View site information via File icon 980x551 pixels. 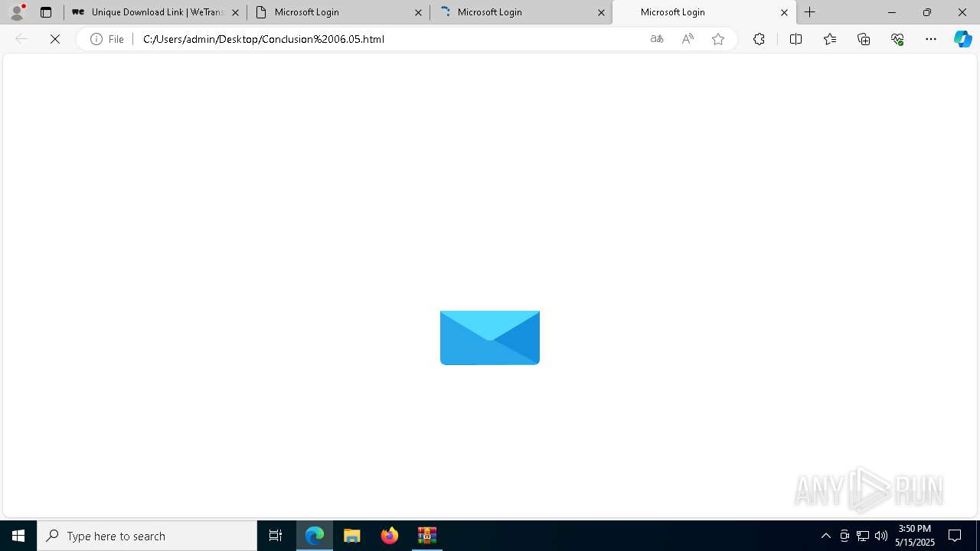(x=107, y=39)
